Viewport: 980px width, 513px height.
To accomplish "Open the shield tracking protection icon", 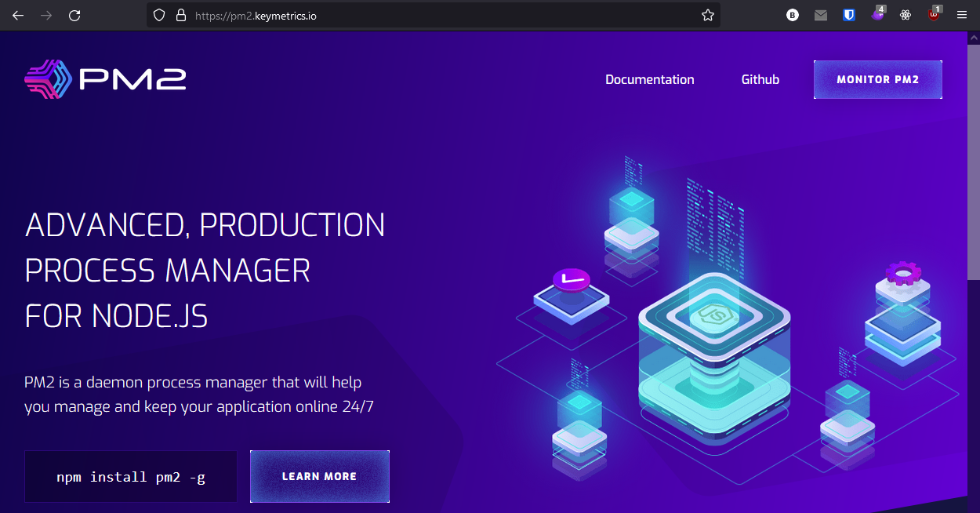I will coord(159,15).
